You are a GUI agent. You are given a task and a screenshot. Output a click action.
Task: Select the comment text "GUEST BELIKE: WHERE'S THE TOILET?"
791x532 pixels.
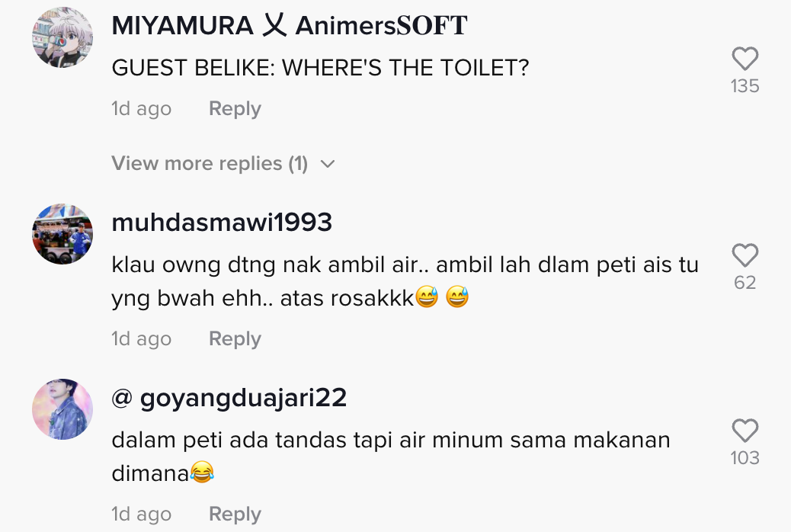pyautogui.click(x=320, y=68)
